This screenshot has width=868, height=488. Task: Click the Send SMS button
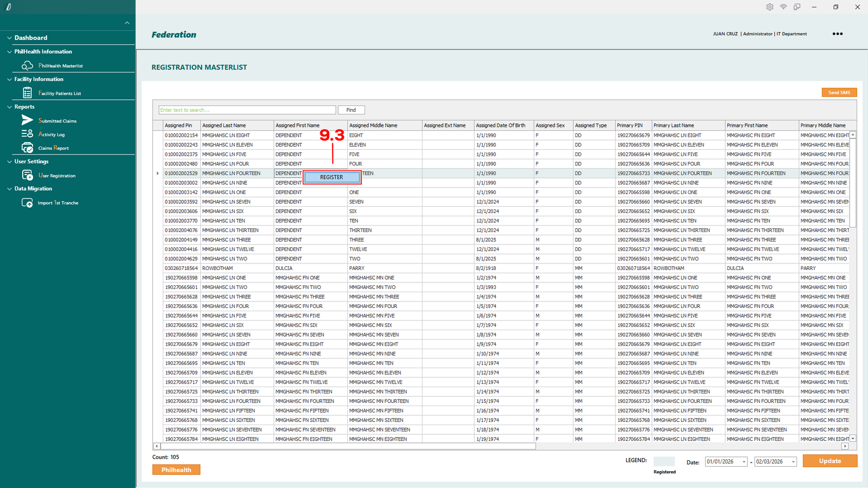tap(839, 93)
